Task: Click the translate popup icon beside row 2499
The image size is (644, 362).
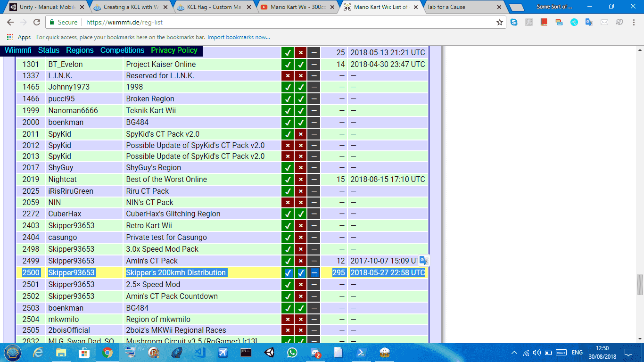Action: click(423, 261)
